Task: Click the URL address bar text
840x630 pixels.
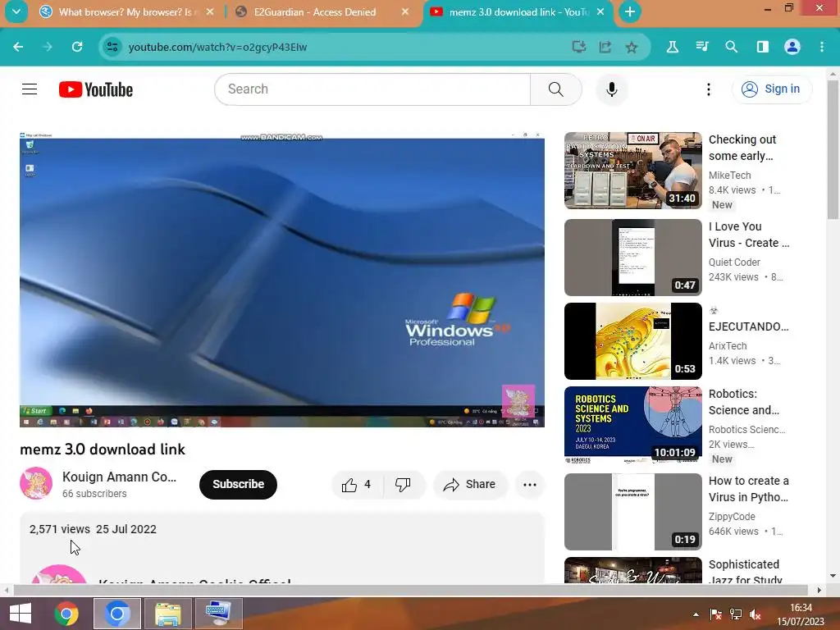Action: click(217, 47)
